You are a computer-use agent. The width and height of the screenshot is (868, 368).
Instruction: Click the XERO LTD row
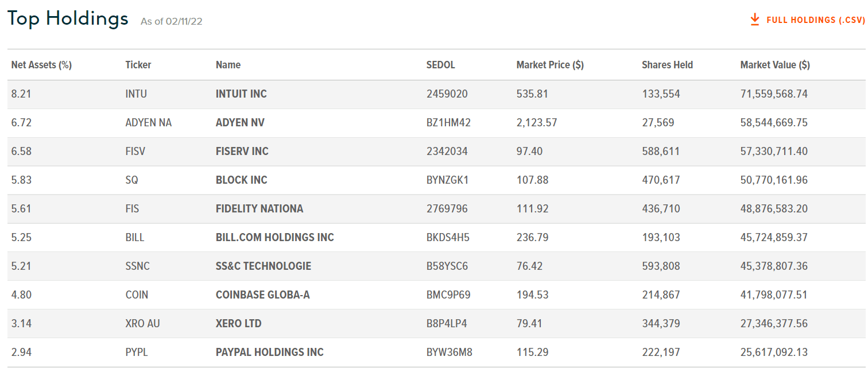tap(238, 323)
